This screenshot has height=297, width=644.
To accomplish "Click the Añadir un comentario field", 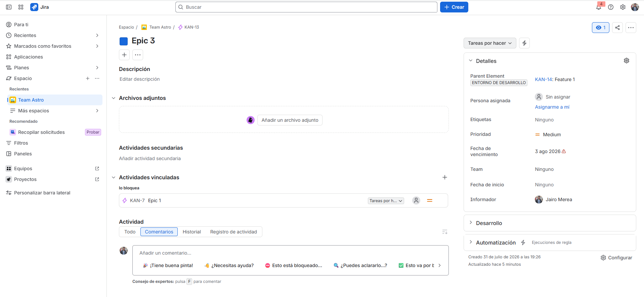I will (x=291, y=253).
